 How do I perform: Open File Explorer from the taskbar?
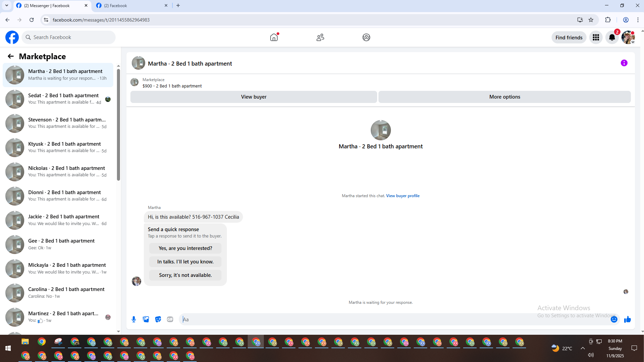pos(25,342)
